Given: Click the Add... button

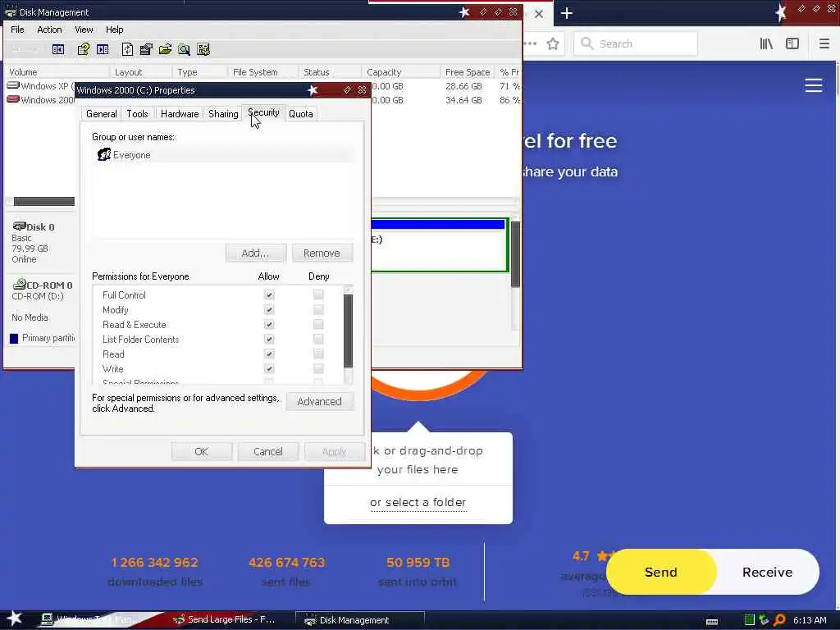Looking at the screenshot, I should (256, 253).
